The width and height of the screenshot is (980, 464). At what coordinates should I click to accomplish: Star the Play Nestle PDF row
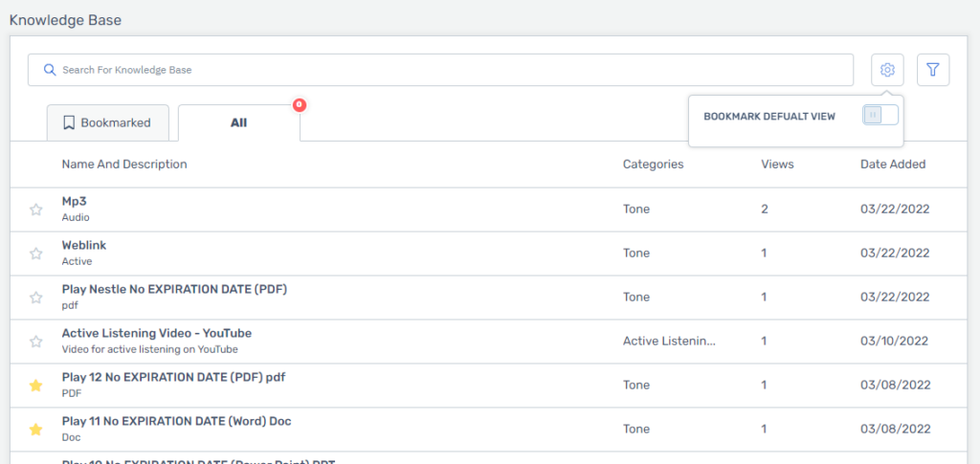pyautogui.click(x=36, y=298)
